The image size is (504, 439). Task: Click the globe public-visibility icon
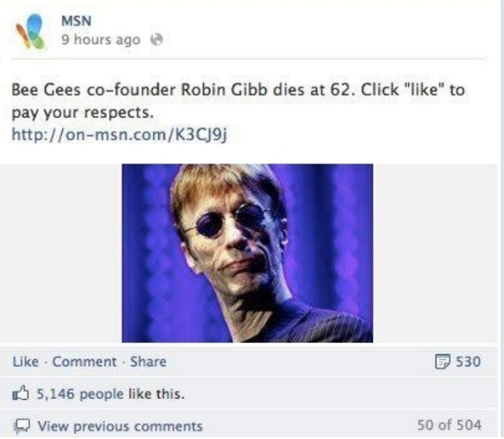pyautogui.click(x=156, y=40)
